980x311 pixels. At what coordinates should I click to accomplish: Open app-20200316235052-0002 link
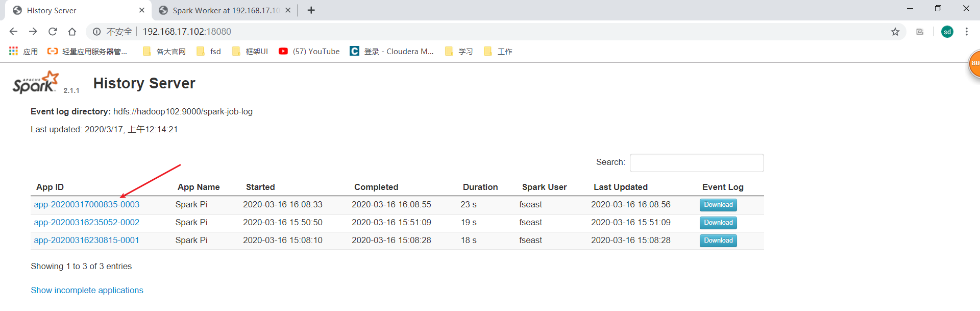86,223
